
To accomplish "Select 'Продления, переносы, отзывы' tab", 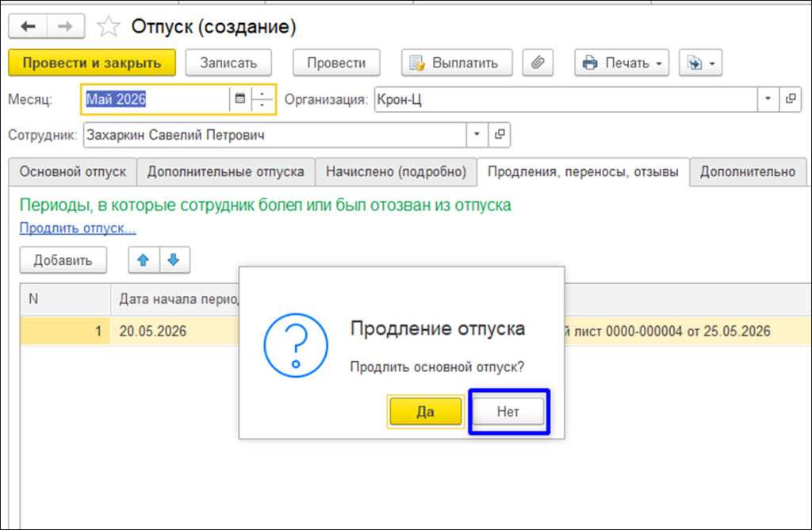I will point(583,172).
